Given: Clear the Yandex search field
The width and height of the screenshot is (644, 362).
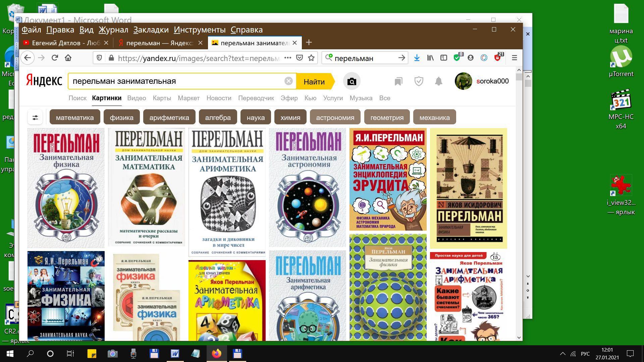Looking at the screenshot, I should coord(288,81).
